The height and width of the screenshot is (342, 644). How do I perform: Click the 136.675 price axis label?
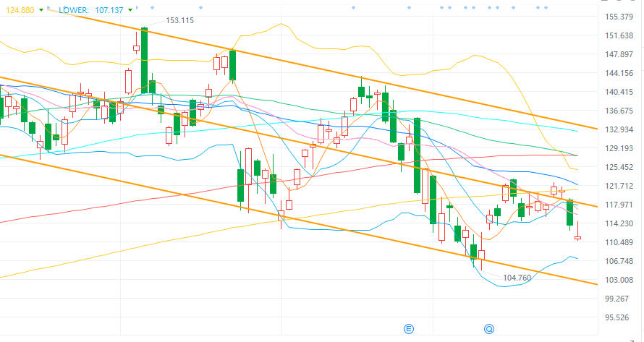pyautogui.click(x=619, y=111)
